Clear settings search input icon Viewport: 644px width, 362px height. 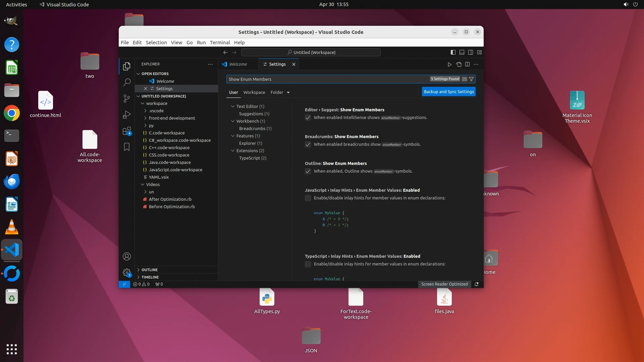pyautogui.click(x=464, y=79)
